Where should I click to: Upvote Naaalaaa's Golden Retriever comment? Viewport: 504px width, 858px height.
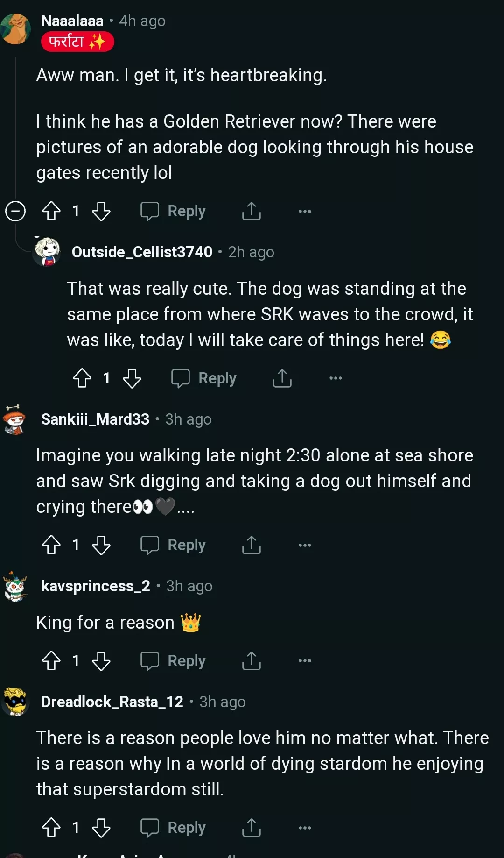(51, 211)
